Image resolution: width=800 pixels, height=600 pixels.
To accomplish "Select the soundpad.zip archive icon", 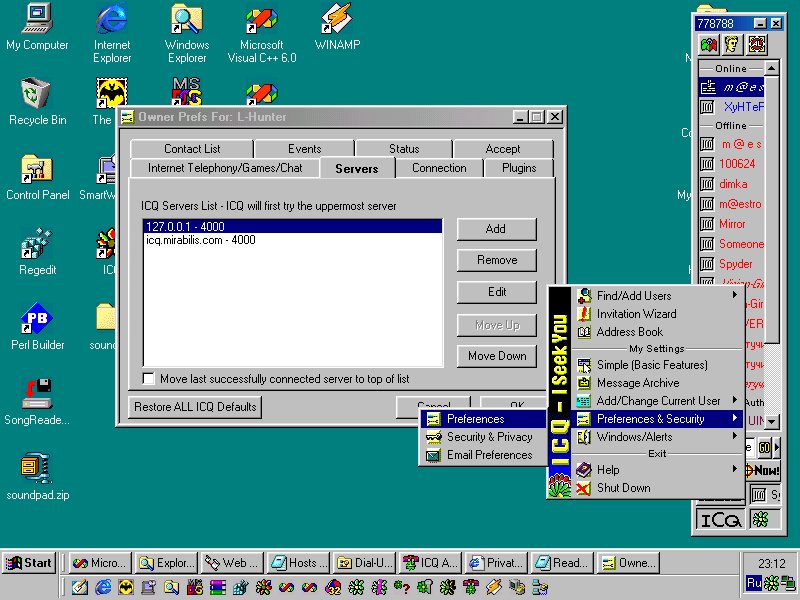I will tap(37, 477).
